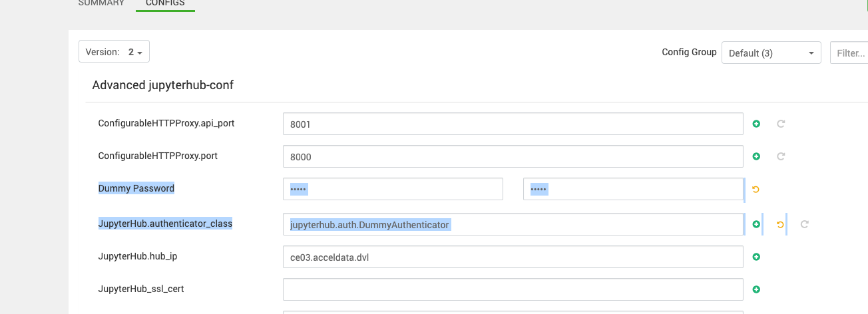
Task: Click green override icon for JupyterHub.hub_ip
Action: coord(756,257)
